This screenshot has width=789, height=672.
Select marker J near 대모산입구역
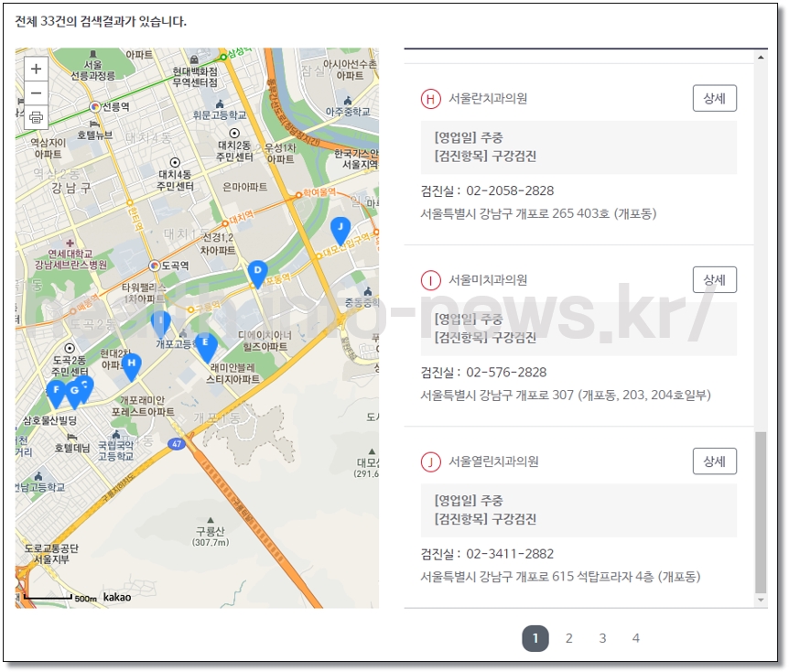click(340, 224)
